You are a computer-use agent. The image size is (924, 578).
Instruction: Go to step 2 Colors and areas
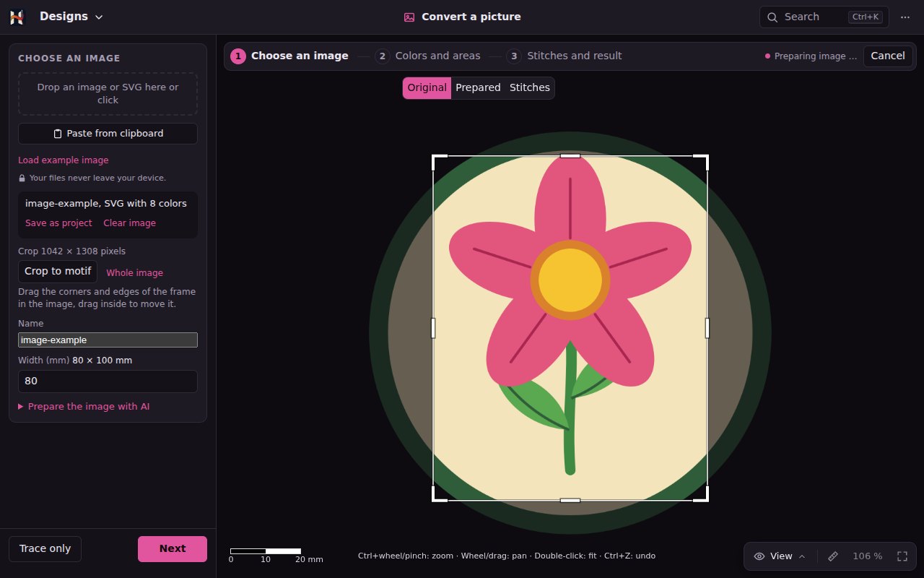click(x=429, y=56)
